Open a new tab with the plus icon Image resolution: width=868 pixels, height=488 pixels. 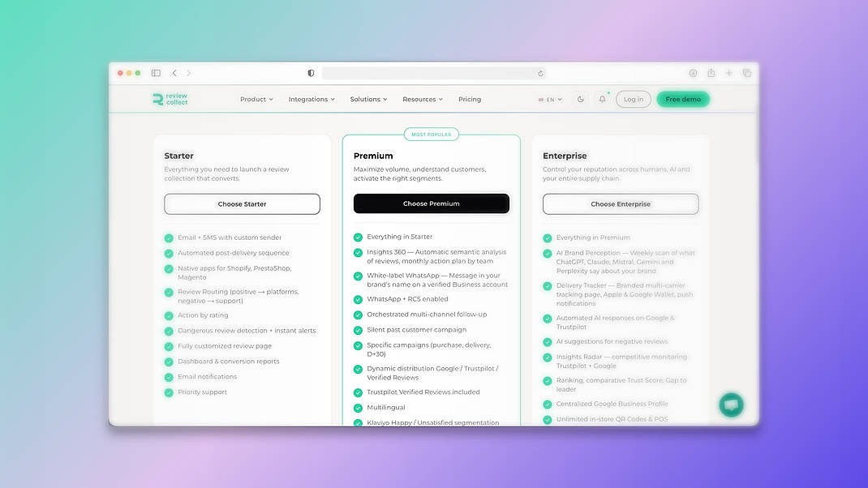pyautogui.click(x=729, y=73)
